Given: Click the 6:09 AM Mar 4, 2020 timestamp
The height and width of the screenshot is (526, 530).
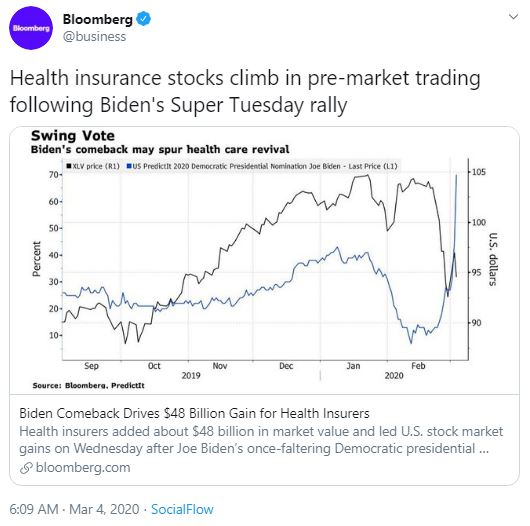Looking at the screenshot, I should point(74,509).
